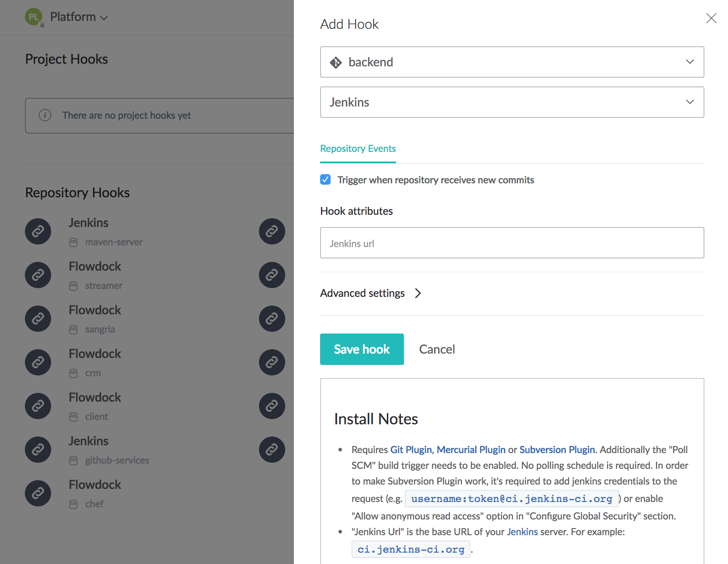The width and height of the screenshot is (728, 564).
Task: Select the link icon beside Jenkins github-services
Action: coord(38,450)
